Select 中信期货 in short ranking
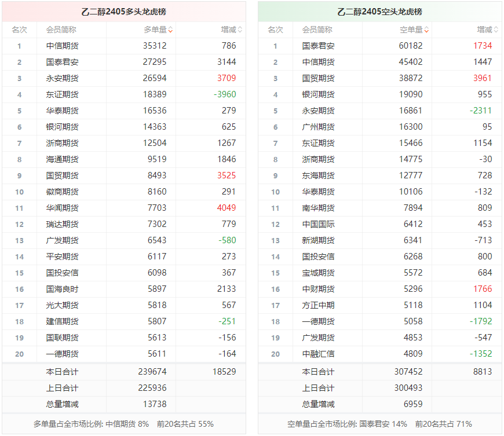504x436 pixels. pos(318,62)
